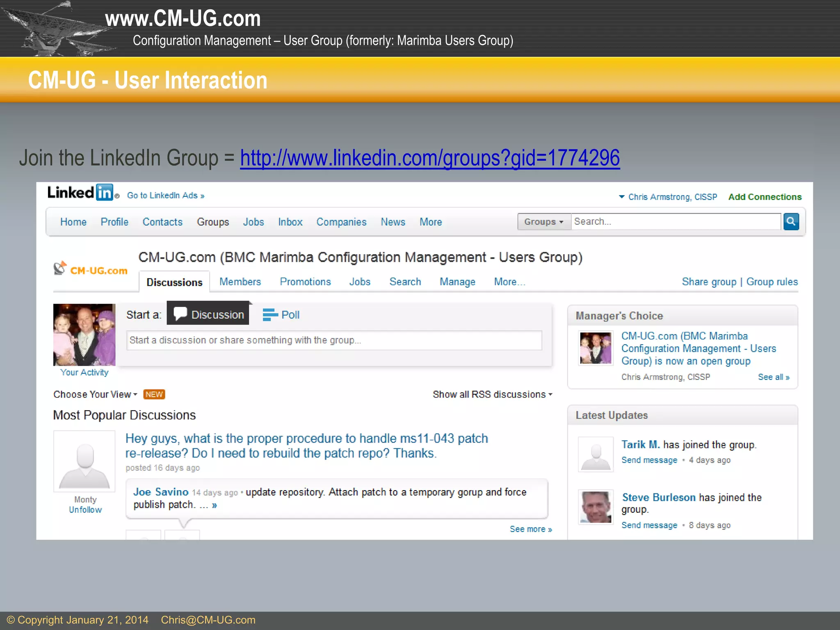Open Steve Burleson's profile link

(x=659, y=498)
